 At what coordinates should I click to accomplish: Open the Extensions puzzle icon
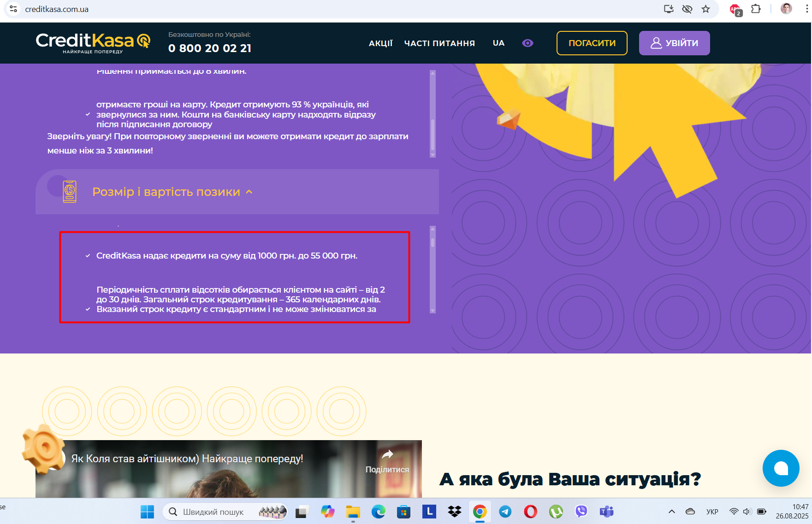click(x=756, y=9)
